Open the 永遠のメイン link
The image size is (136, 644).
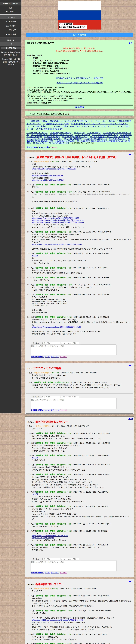[70, 78]
